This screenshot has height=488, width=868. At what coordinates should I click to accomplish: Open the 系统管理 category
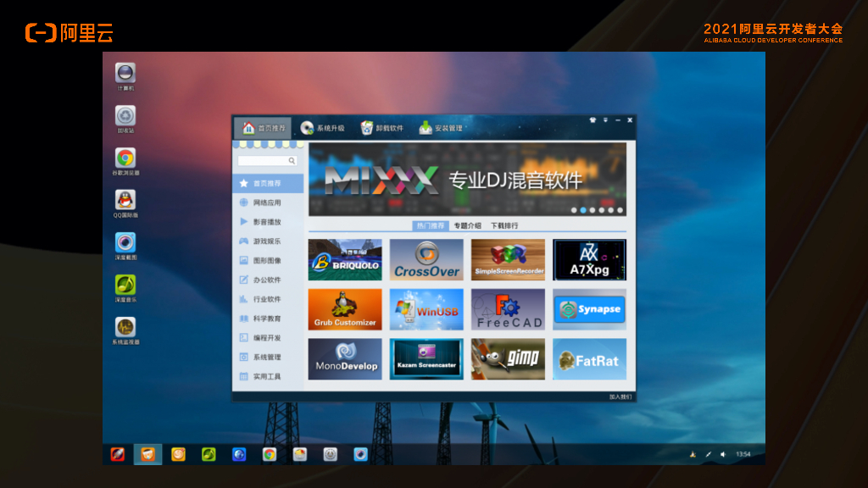click(x=268, y=358)
